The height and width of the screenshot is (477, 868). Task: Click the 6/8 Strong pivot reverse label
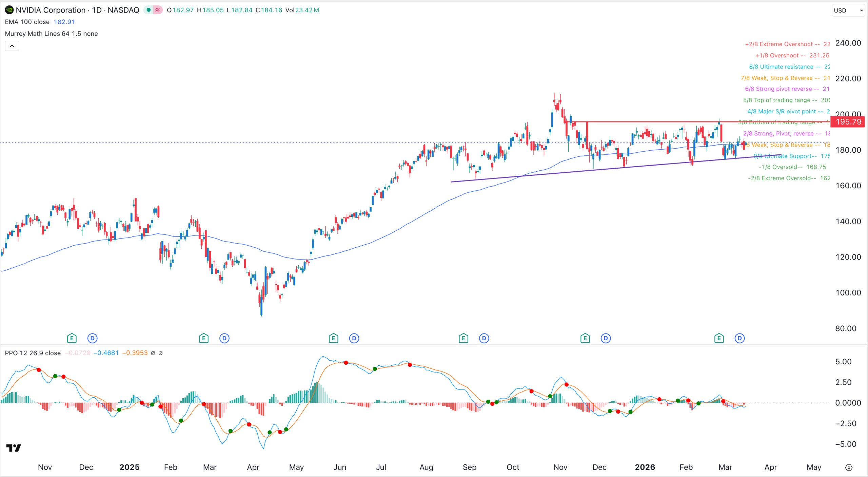coord(787,89)
